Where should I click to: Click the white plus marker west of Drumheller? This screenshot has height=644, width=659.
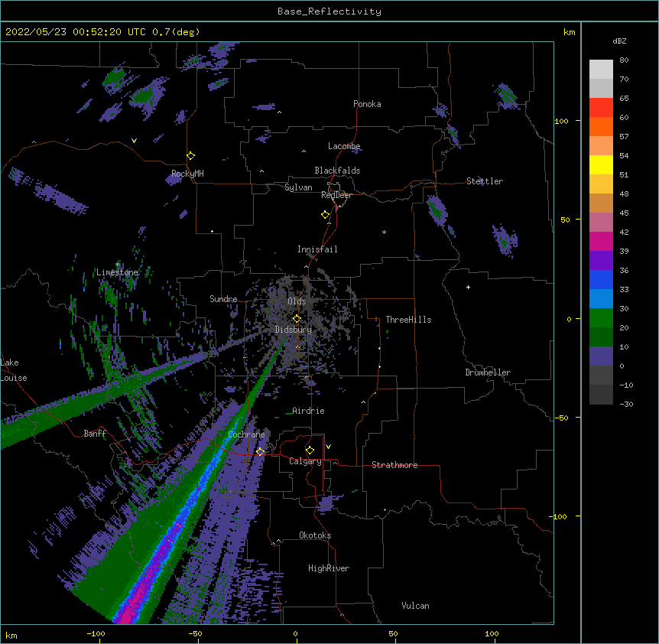tap(468, 287)
